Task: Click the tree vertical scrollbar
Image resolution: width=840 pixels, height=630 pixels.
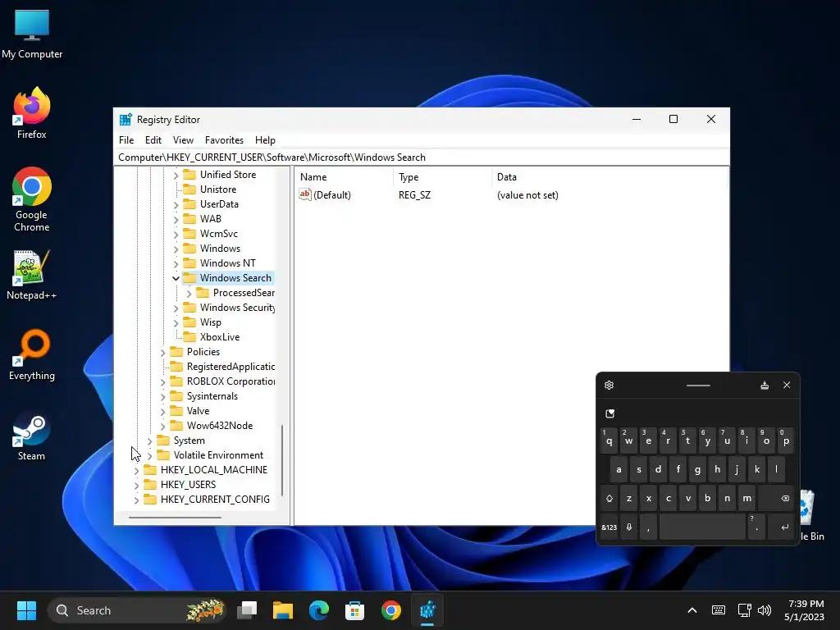Action: [x=282, y=461]
